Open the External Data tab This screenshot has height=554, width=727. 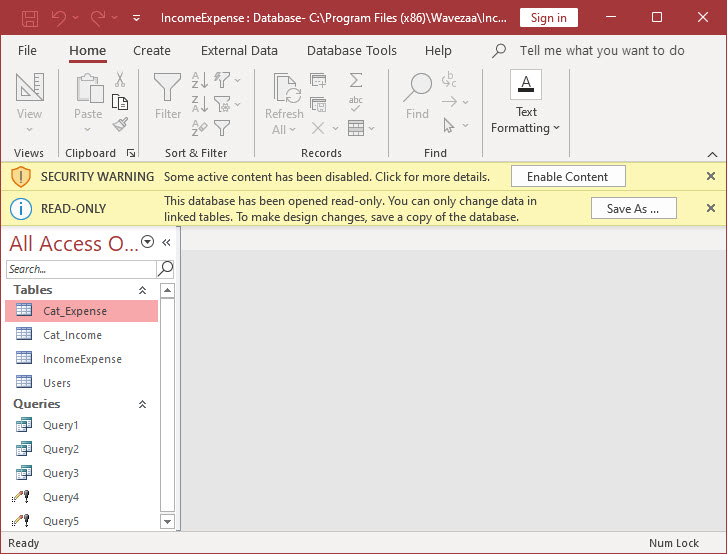coord(239,51)
